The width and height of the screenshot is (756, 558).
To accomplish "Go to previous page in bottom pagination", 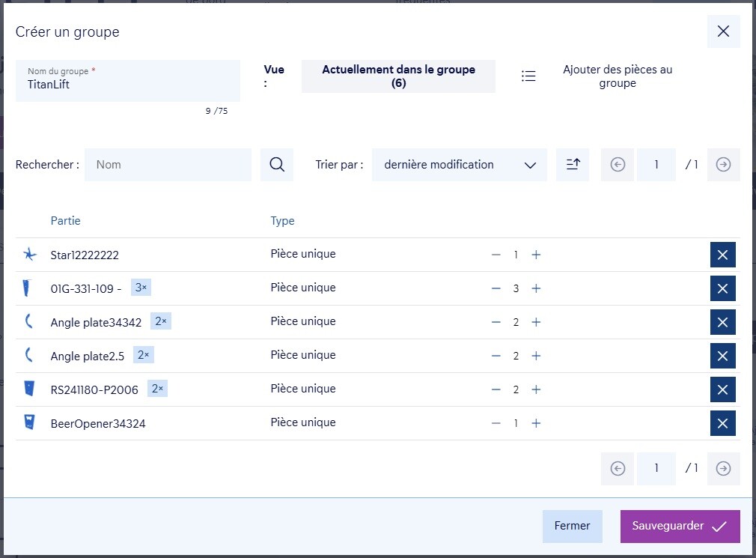I will [618, 468].
